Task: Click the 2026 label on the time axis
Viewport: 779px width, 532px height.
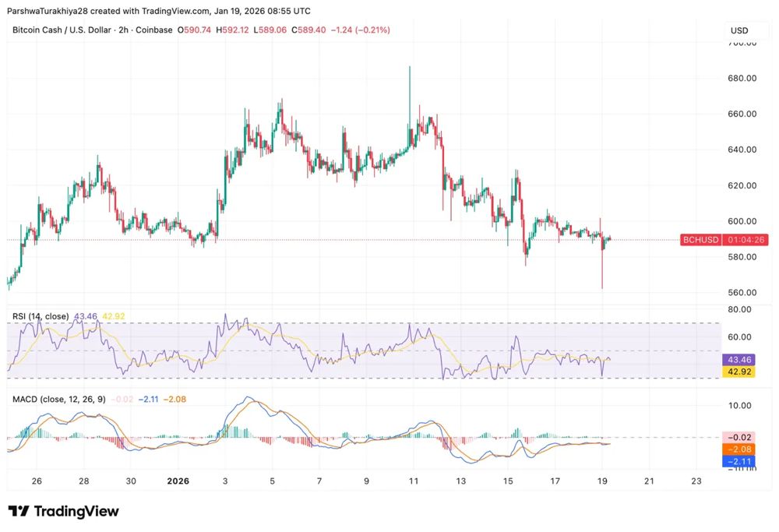Action: point(178,481)
